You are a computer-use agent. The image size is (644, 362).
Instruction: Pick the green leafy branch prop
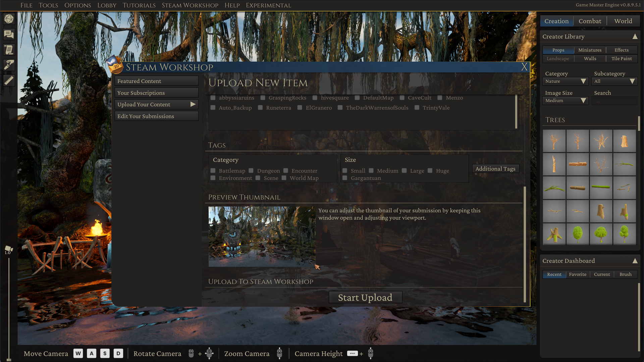(x=554, y=188)
